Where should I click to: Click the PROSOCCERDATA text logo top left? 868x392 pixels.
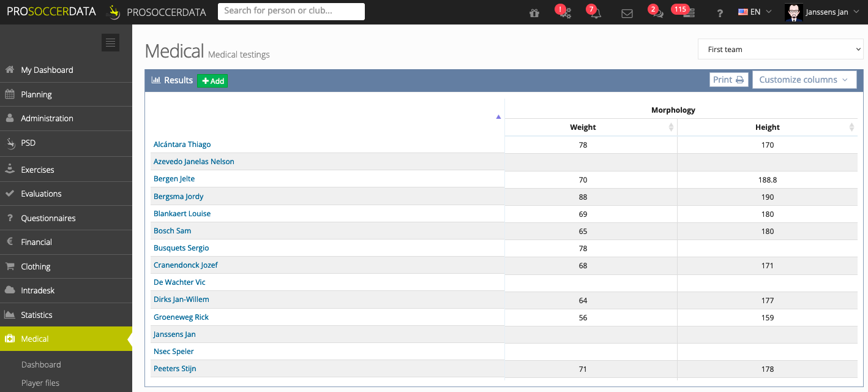pos(51,12)
